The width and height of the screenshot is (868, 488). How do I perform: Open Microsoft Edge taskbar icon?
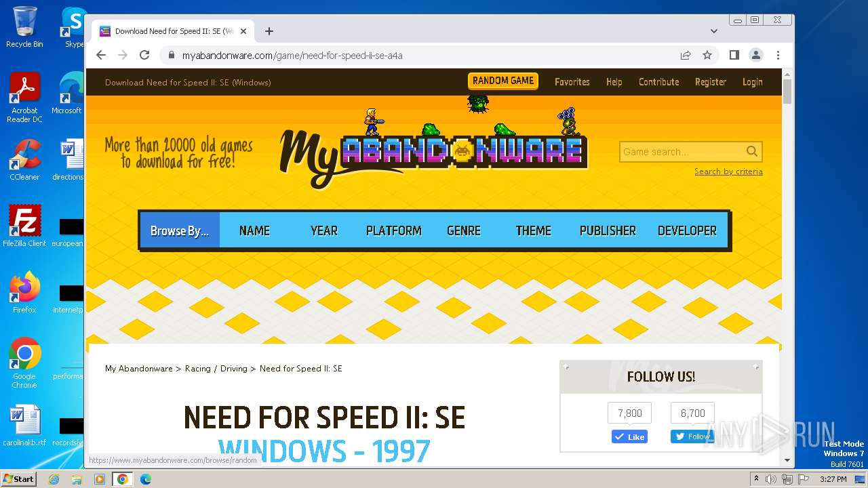point(145,479)
